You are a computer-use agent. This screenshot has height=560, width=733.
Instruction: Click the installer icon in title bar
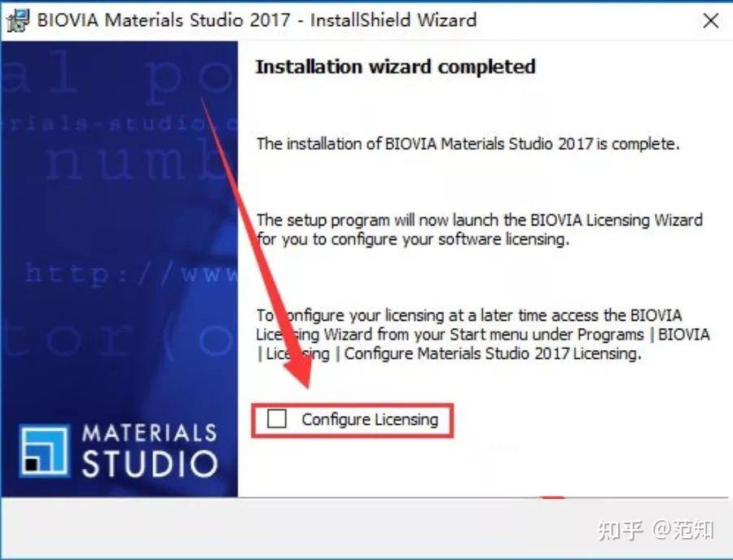19,20
